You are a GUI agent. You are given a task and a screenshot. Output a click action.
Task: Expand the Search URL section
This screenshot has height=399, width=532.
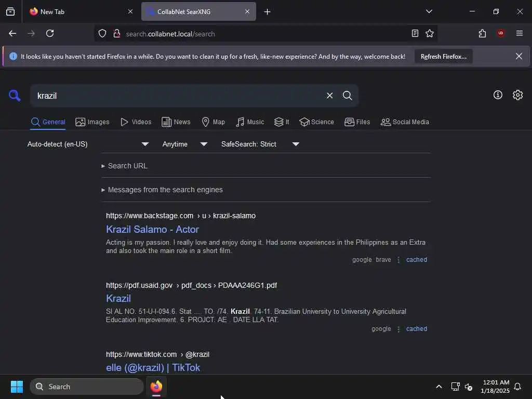125,166
